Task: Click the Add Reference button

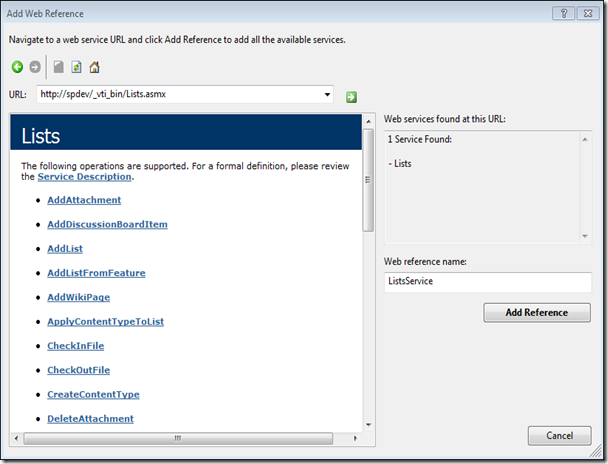Action: click(x=537, y=312)
